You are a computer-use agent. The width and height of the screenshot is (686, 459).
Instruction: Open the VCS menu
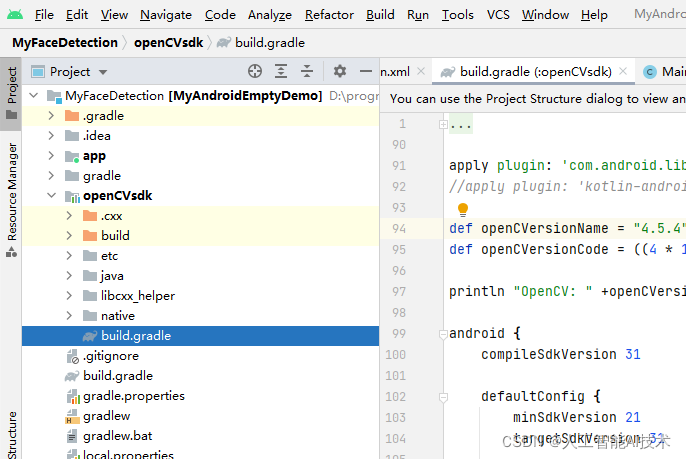click(x=498, y=15)
